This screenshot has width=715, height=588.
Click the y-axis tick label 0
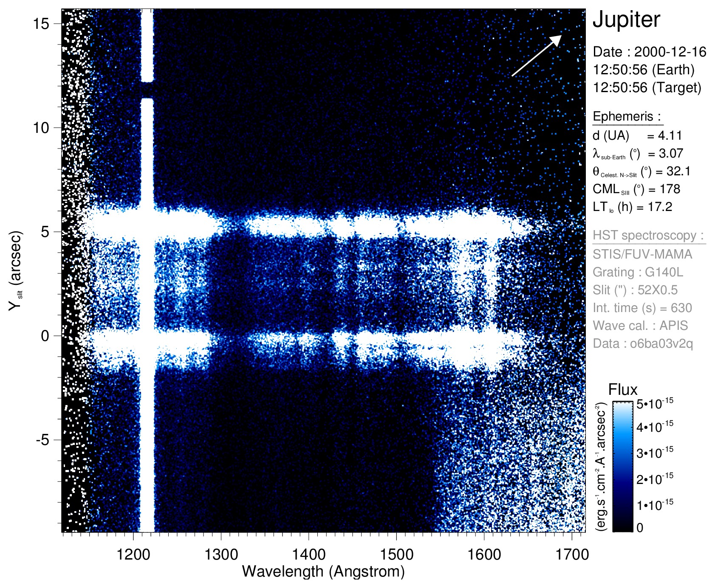click(x=45, y=336)
